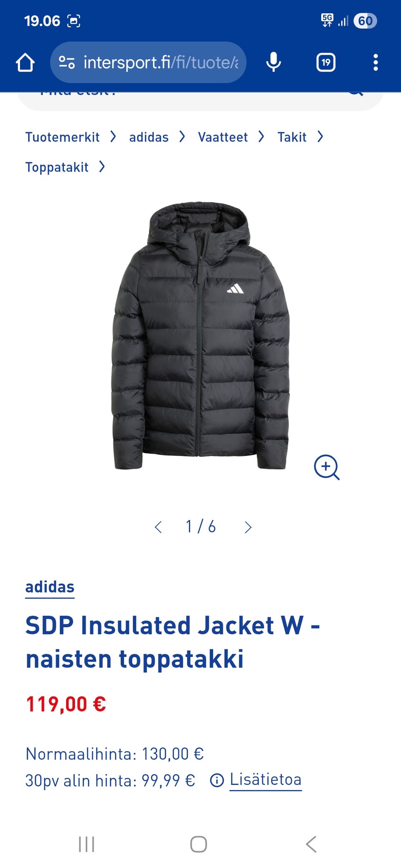Go to adidas breadcrumb category

[149, 137]
